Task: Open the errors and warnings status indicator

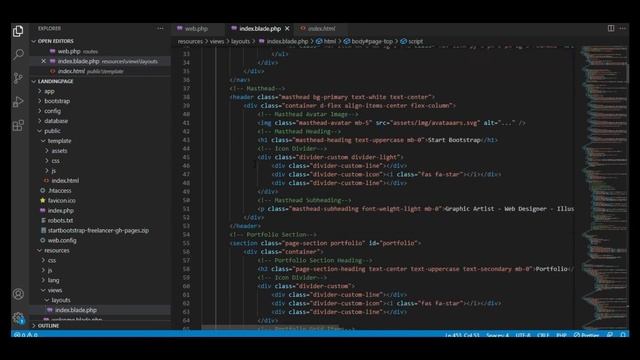Action: [26, 335]
